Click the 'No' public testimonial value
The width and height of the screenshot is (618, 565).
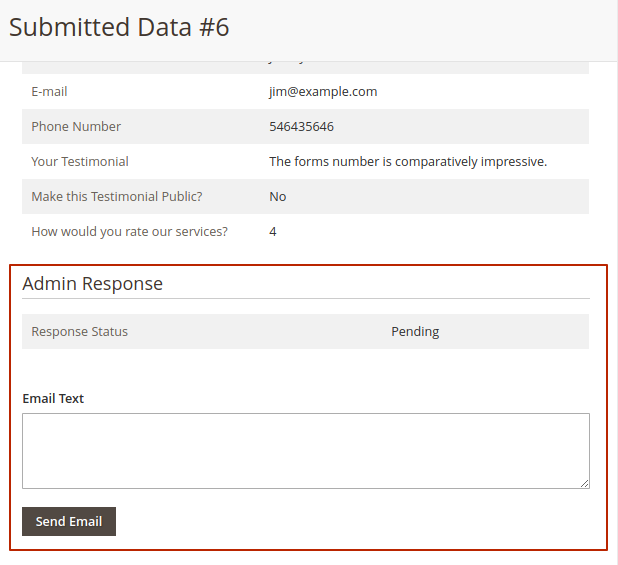click(278, 196)
